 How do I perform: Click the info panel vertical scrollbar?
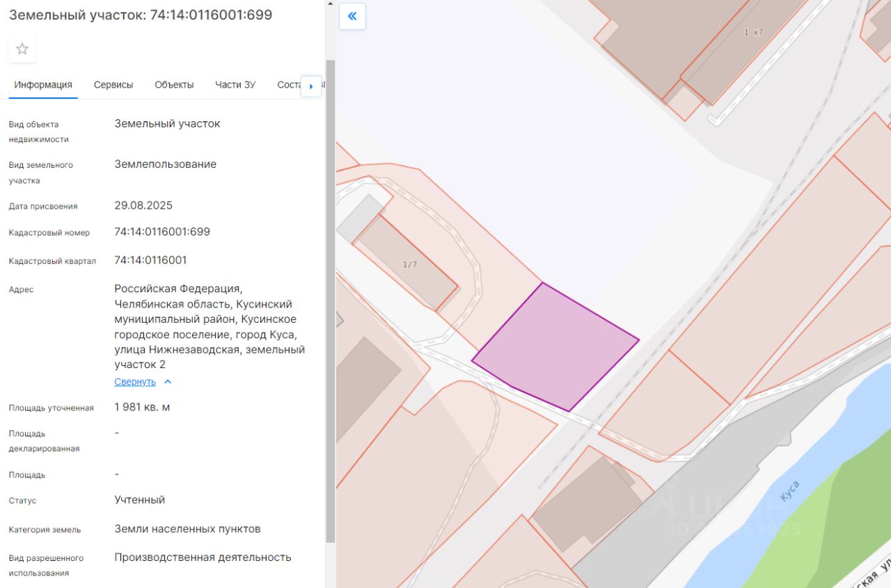click(x=330, y=299)
